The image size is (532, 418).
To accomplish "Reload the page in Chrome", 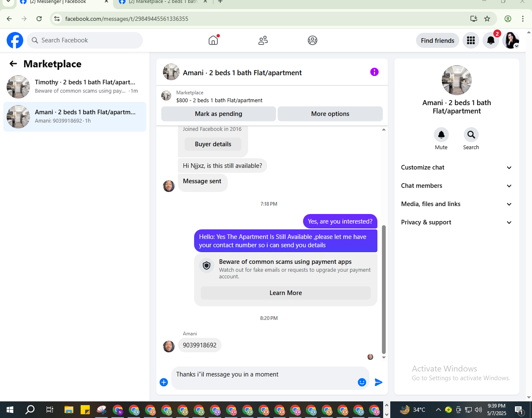I will pos(39,19).
